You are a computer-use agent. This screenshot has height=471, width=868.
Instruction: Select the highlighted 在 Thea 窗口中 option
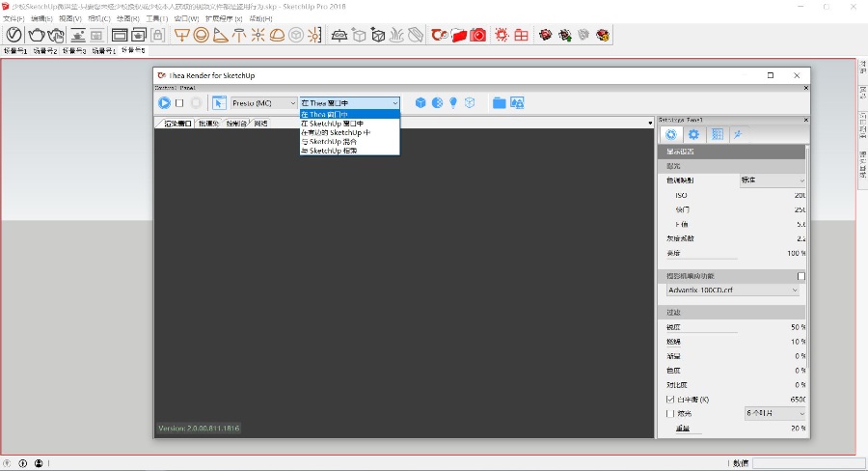pyautogui.click(x=349, y=115)
